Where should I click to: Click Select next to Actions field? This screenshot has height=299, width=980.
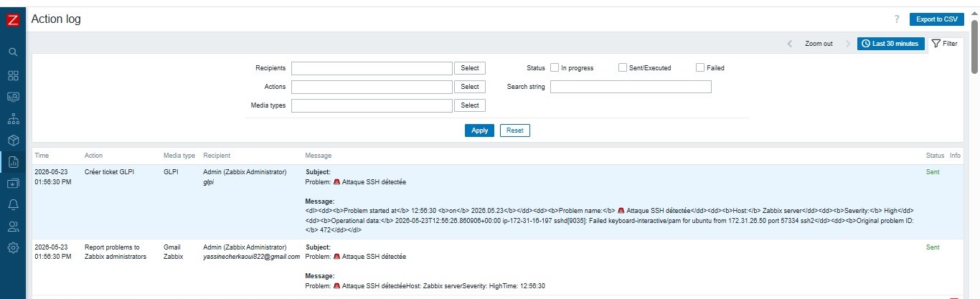pos(470,87)
